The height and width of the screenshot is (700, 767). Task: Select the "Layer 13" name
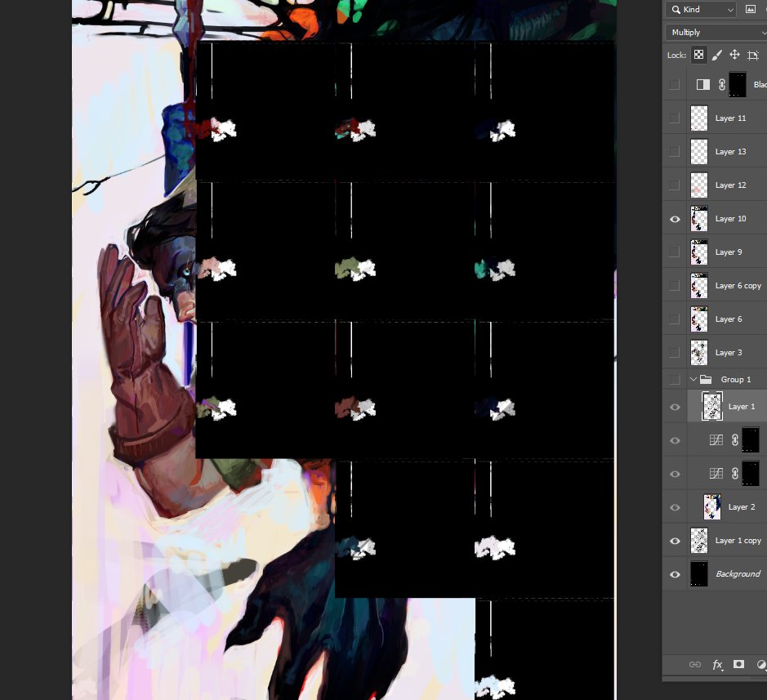tap(730, 152)
